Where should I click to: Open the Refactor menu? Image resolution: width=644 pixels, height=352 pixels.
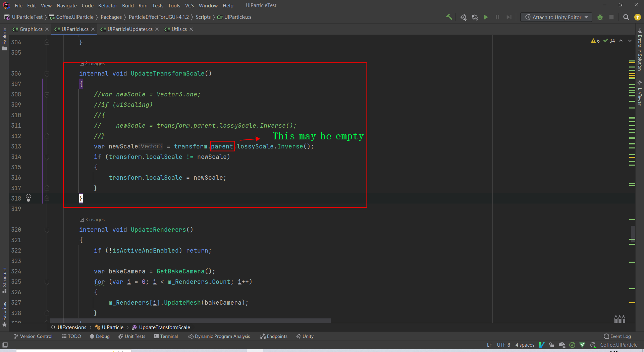coord(107,5)
